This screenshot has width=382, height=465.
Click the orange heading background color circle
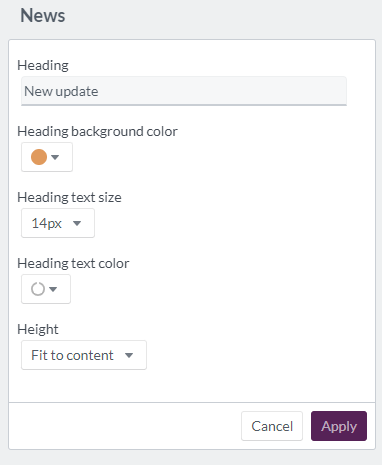[x=39, y=157]
